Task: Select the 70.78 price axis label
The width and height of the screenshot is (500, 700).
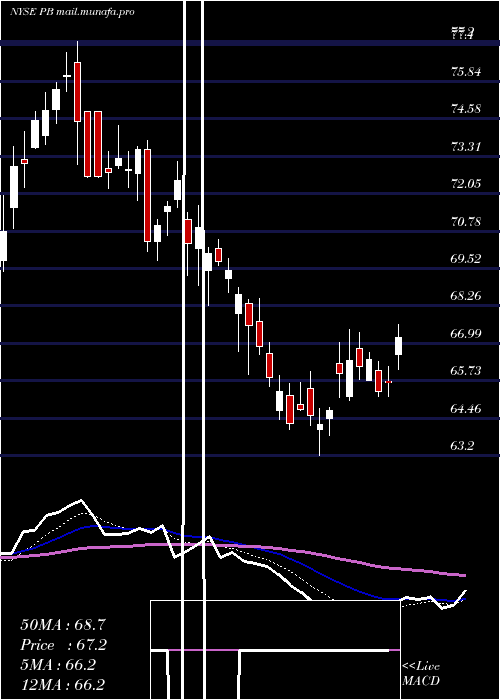Action: (x=466, y=221)
